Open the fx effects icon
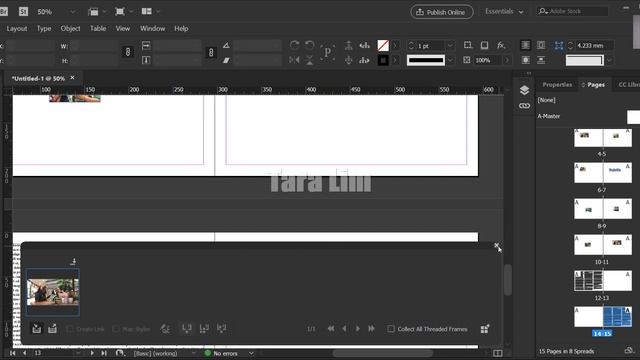Image resolution: width=640 pixels, height=360 pixels. point(501,45)
